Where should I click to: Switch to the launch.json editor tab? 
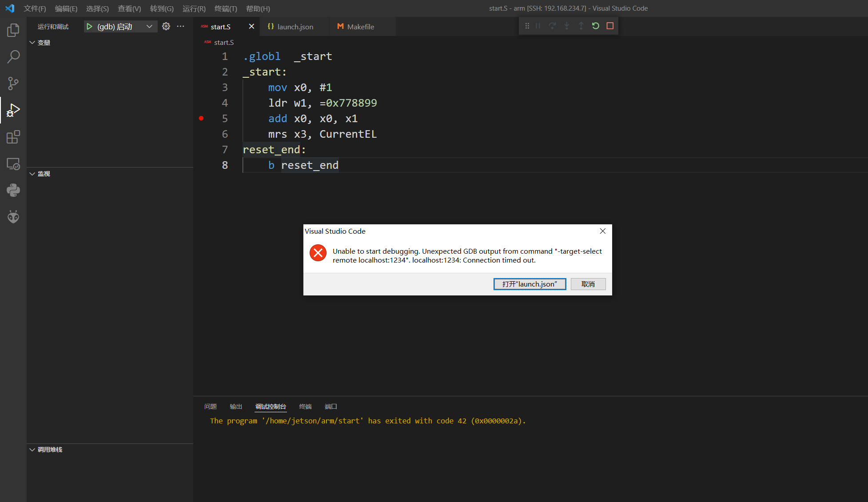tap(295, 27)
